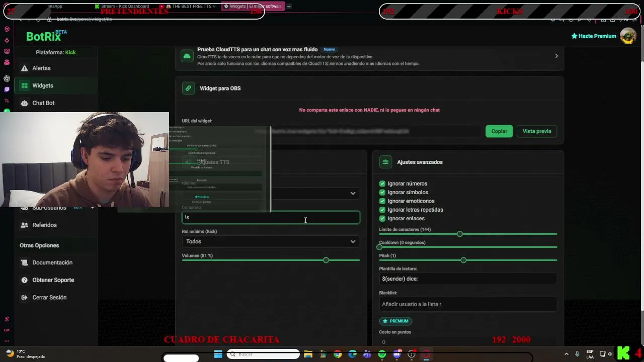
Task: Click the Documentación book icon
Action: pyautogui.click(x=24, y=262)
